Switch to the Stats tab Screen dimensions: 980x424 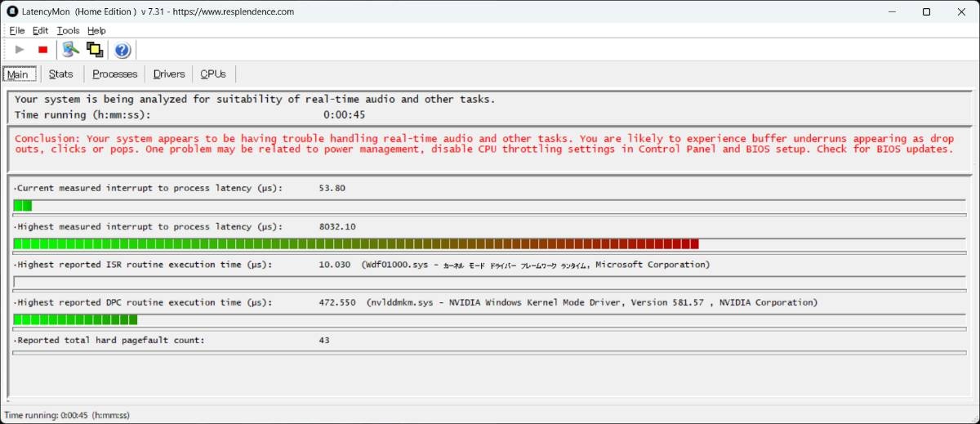(x=60, y=74)
